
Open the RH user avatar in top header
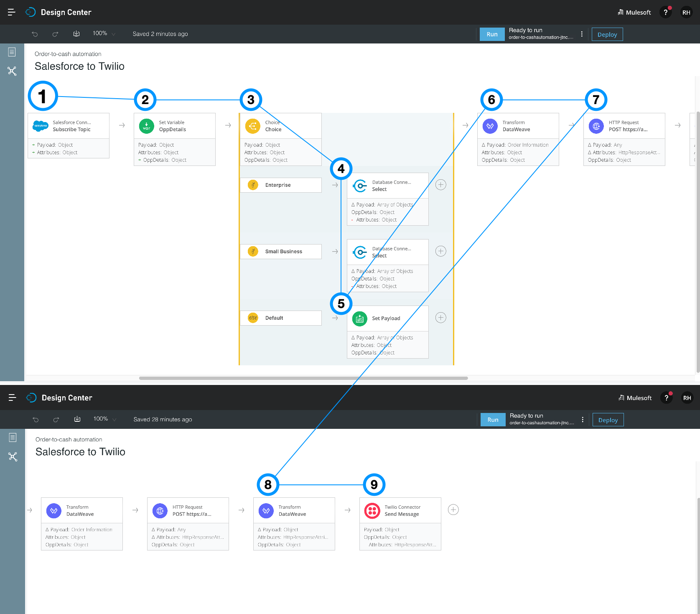pos(686,13)
